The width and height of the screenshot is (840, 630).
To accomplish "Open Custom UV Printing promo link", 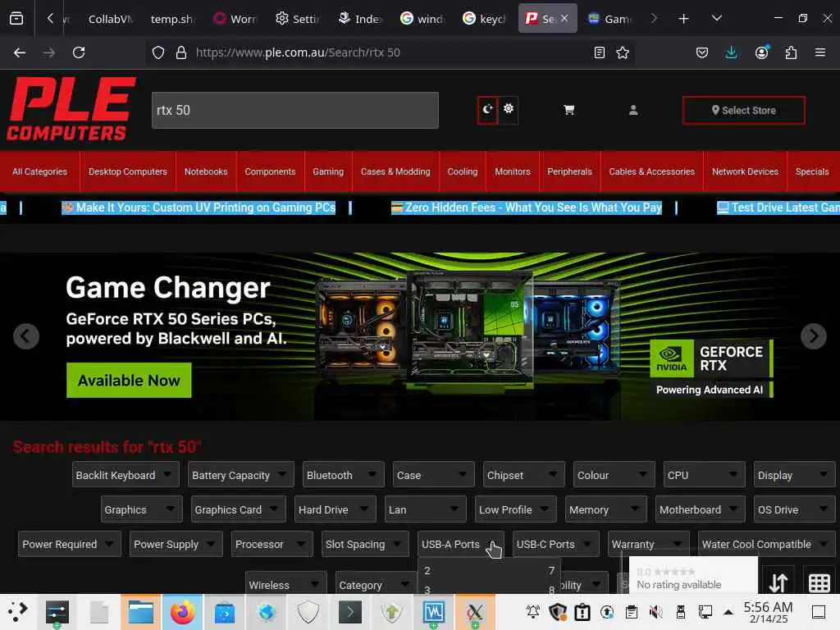I will coord(199,208).
